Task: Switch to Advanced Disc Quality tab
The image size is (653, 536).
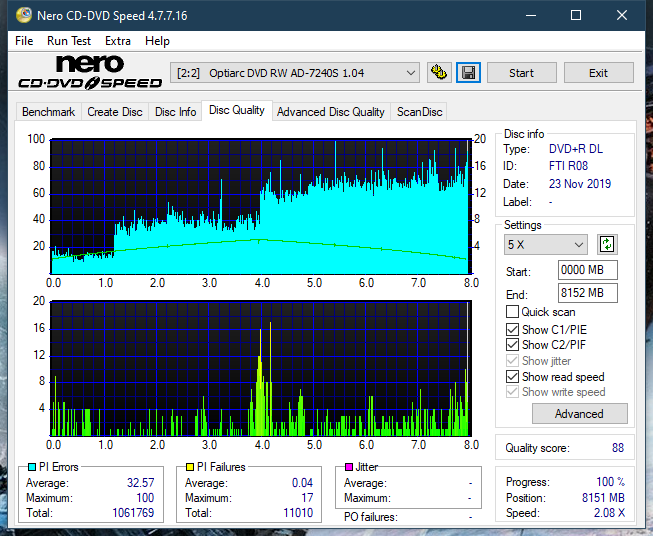Action: 331,112
